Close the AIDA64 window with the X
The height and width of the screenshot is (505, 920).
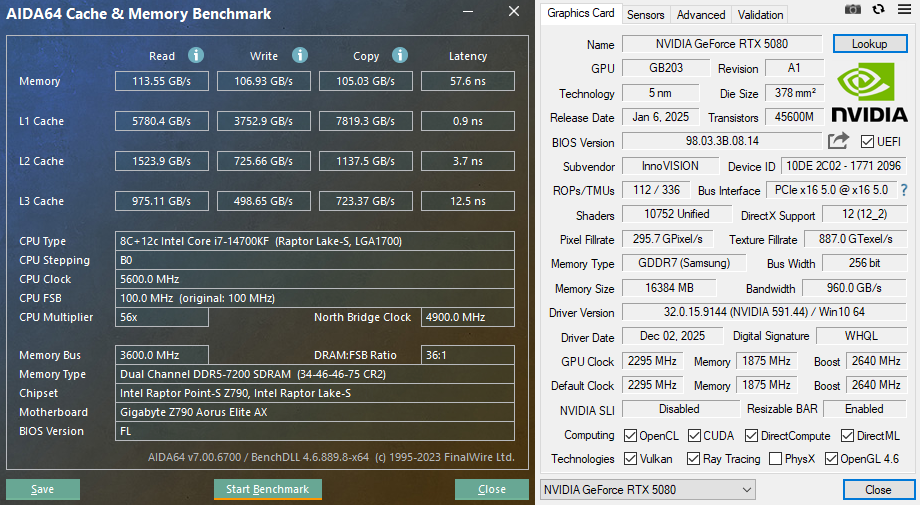(514, 11)
